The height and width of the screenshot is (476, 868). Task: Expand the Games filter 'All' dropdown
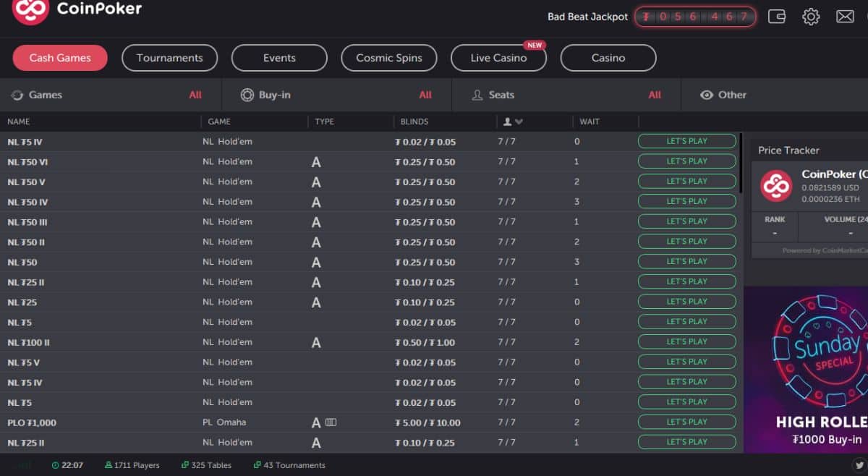click(x=195, y=95)
